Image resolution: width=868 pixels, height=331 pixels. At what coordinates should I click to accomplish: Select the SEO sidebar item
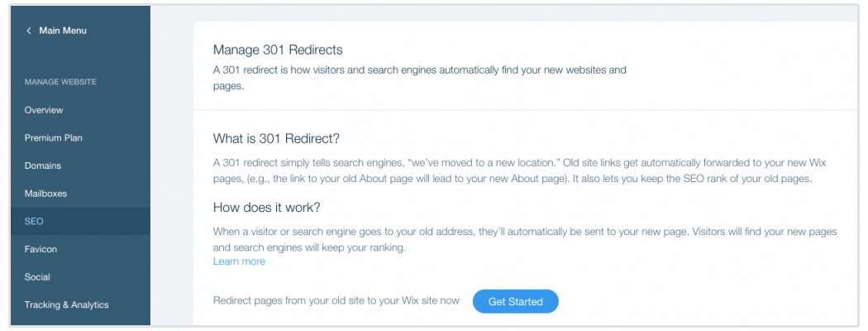click(34, 222)
